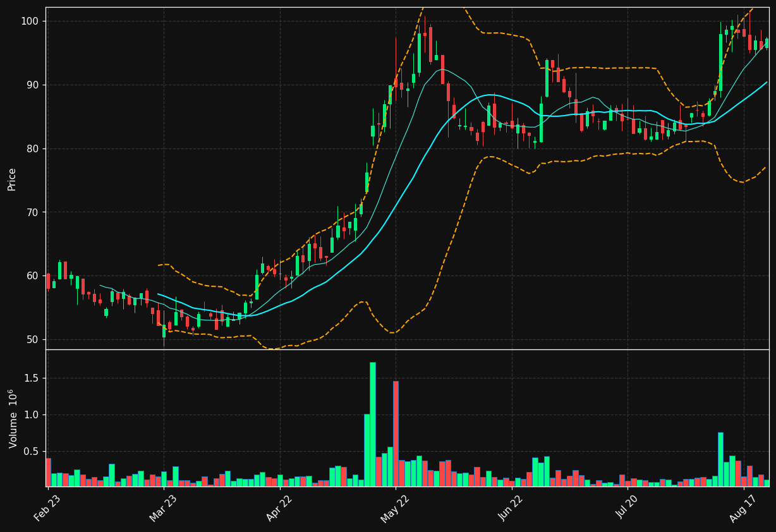Click the 'Aug 17' date label
This screenshot has height=532, width=776.
click(743, 509)
